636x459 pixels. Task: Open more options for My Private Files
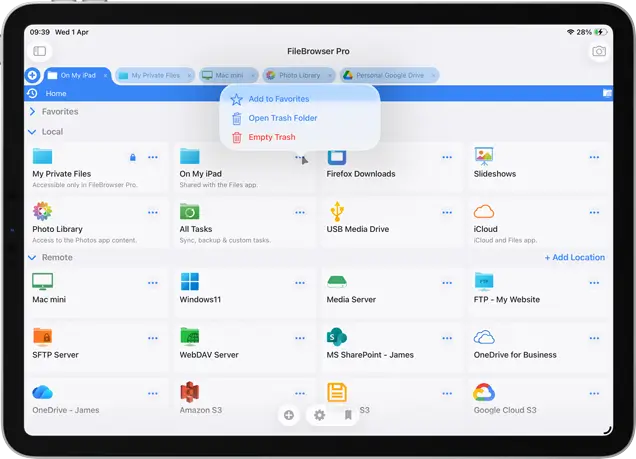[x=153, y=157]
